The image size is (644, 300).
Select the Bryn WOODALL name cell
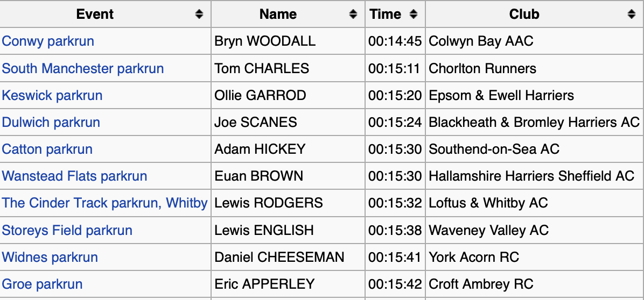pos(265,41)
